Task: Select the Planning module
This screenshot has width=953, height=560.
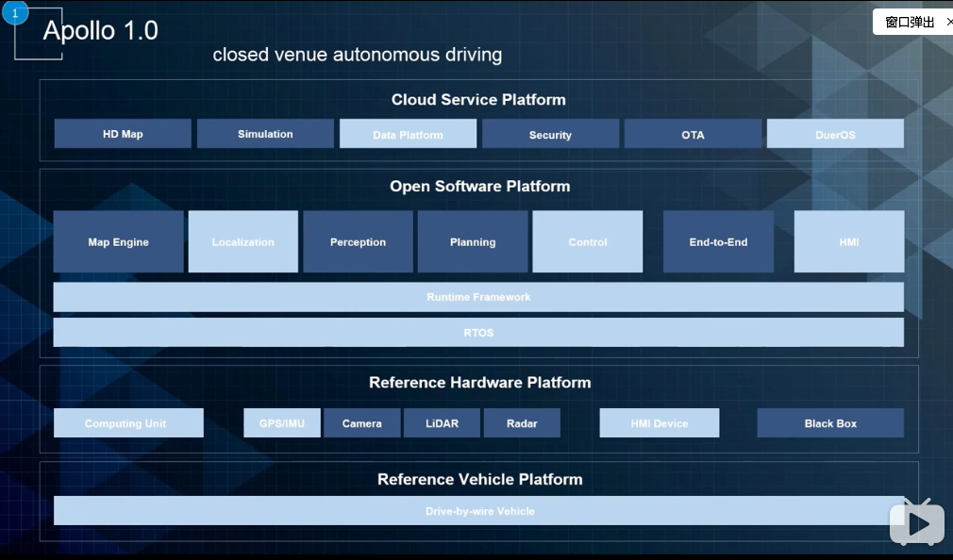Action: (x=473, y=241)
